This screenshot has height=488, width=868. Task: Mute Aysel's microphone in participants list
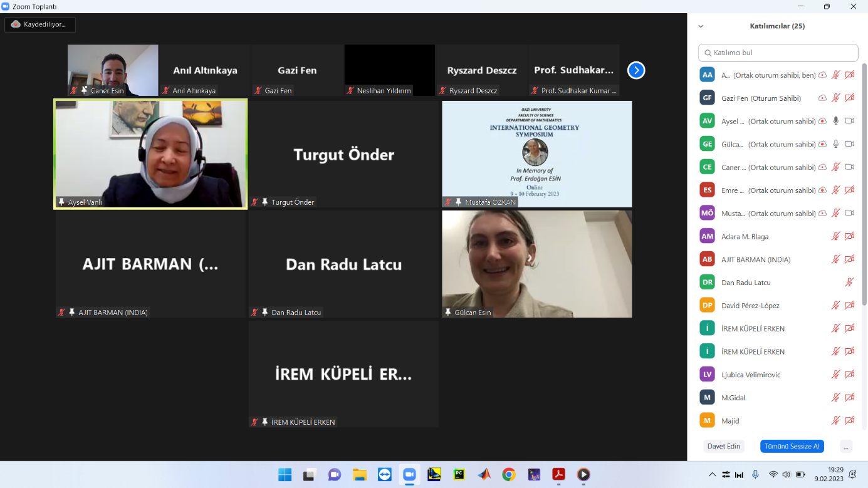835,121
